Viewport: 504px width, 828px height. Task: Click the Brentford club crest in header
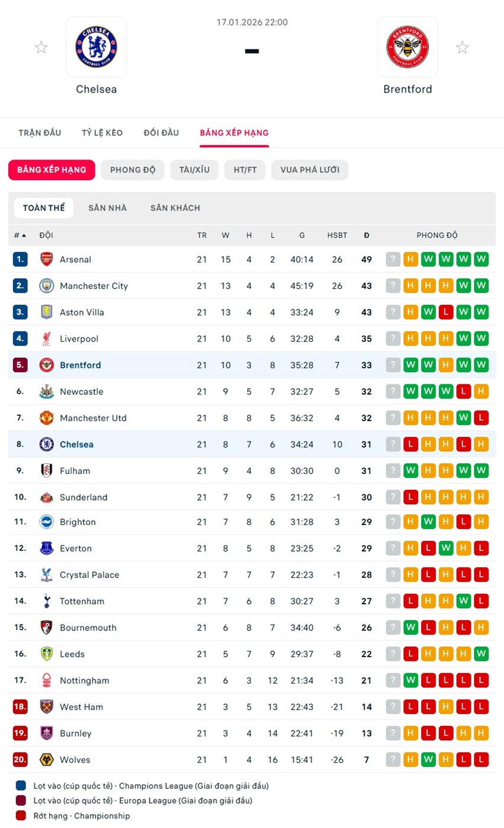pos(407,47)
